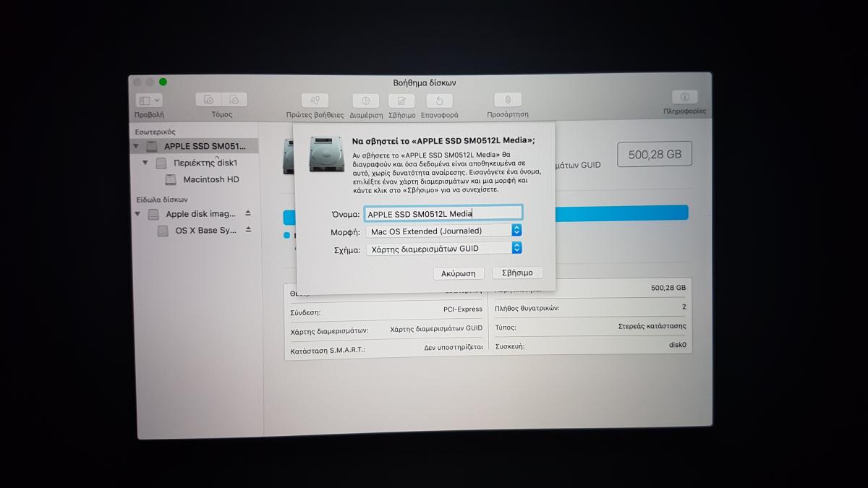
Task: Open the Πληροφορίες info icon
Action: pos(684,97)
